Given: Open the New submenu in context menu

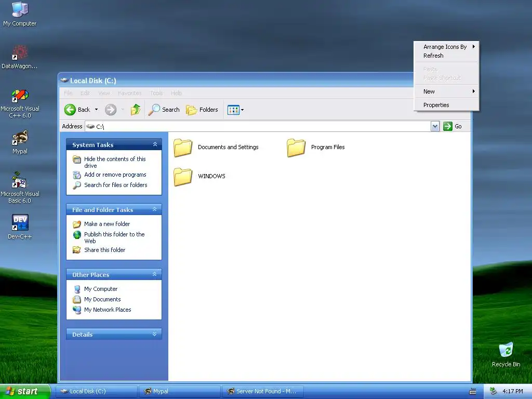Looking at the screenshot, I should point(446,91).
